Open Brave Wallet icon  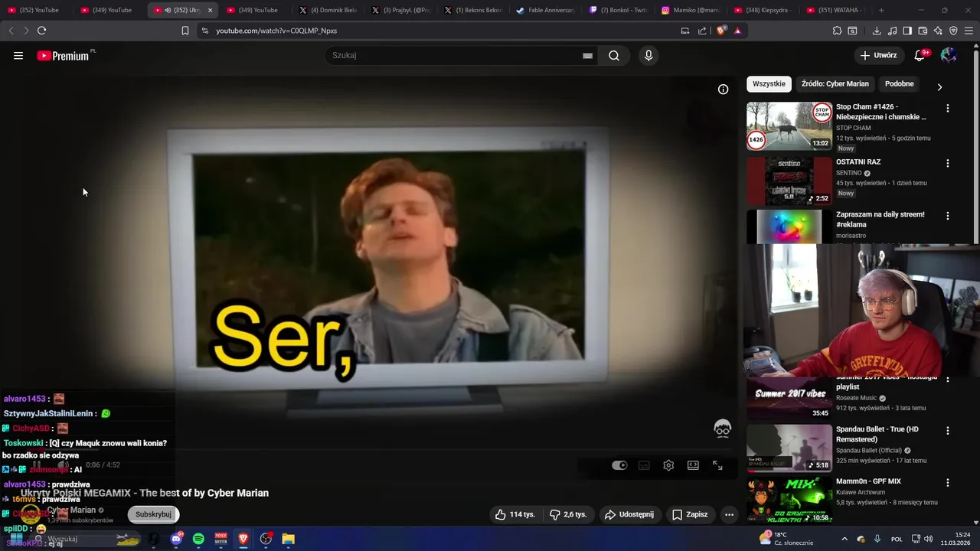coord(923,31)
